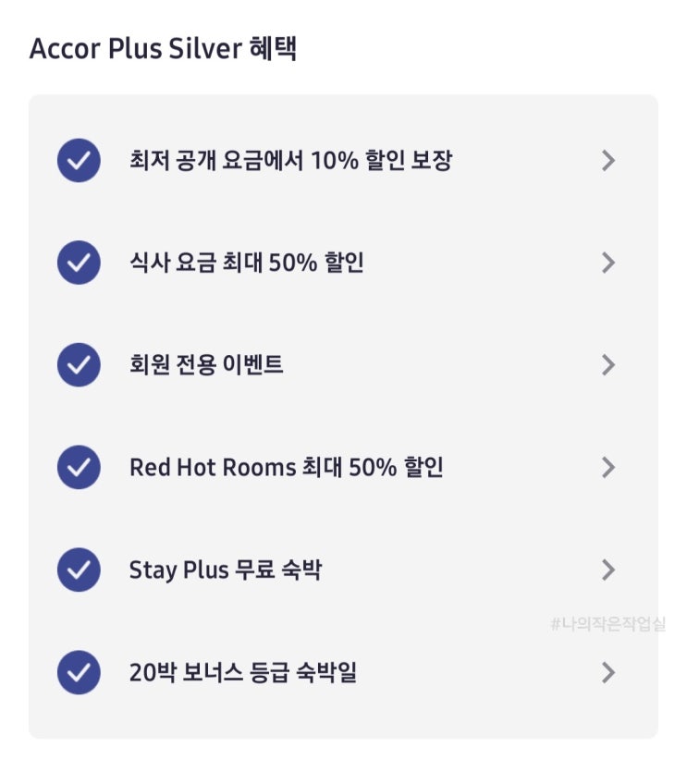Screen dimensions: 687x784
Task: Click check icon beside 20박 보너스 등급 숙박일
Action: click(79, 672)
